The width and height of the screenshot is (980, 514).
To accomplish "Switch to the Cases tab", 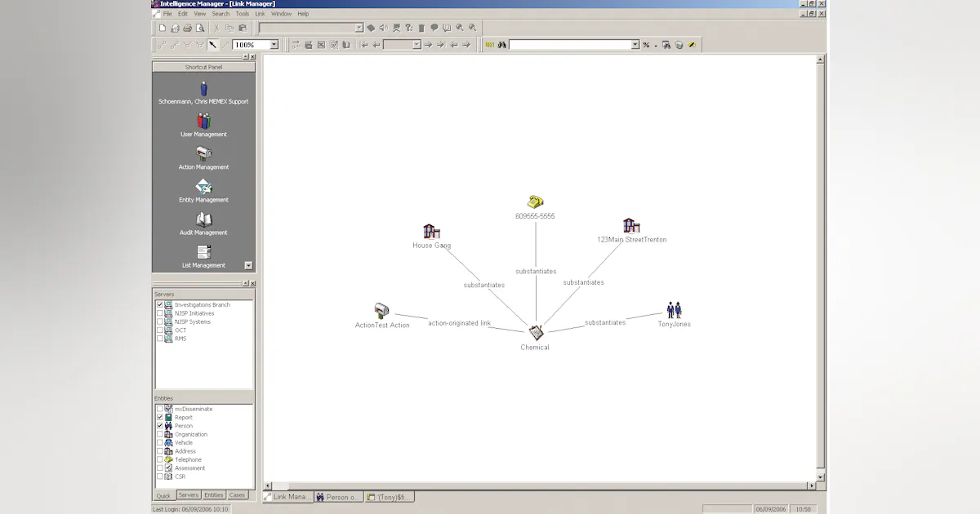I will click(x=237, y=495).
